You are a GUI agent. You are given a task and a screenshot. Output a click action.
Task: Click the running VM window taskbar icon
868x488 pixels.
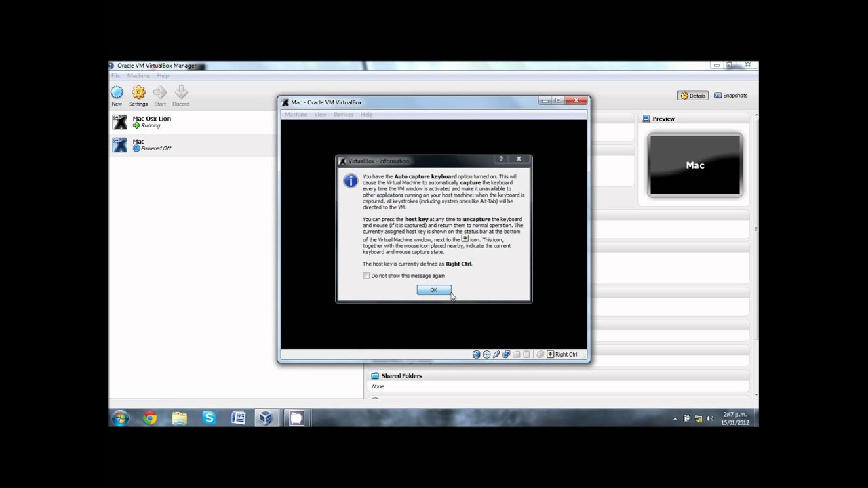pyautogui.click(x=296, y=418)
